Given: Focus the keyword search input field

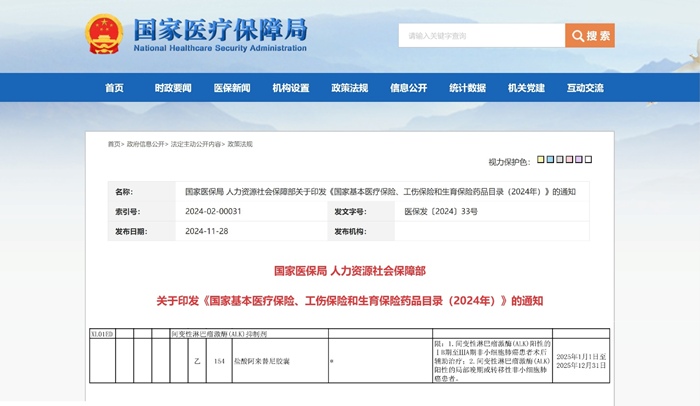Looking at the screenshot, I should click(x=482, y=36).
